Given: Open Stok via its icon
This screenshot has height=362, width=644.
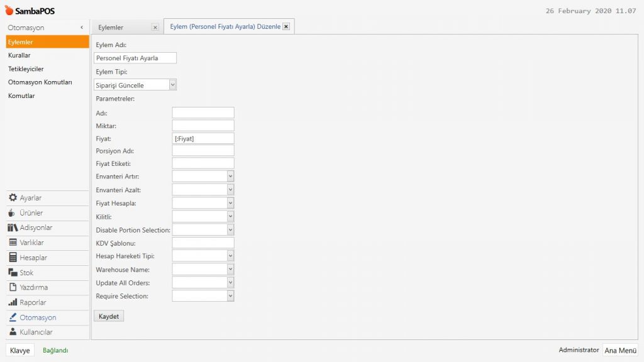Looking at the screenshot, I should pos(13,273).
